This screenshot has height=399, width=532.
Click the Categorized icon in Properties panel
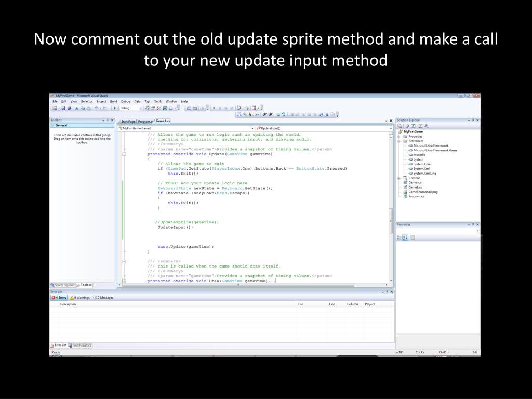400,237
